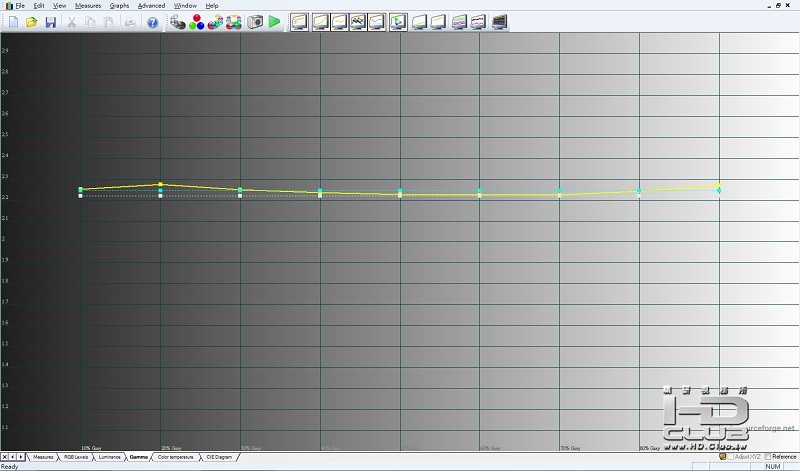Click the first blank monitor icon
Viewport: 800px width, 471px height.
tap(419, 22)
